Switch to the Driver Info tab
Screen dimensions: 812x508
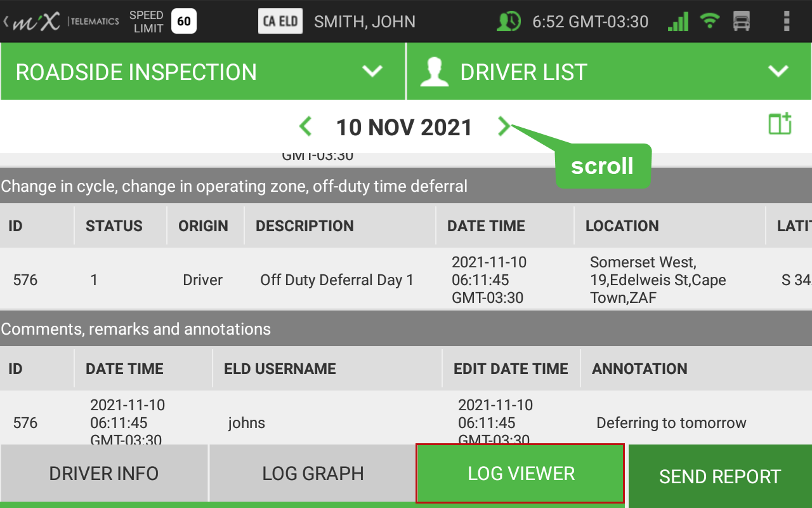tap(104, 473)
